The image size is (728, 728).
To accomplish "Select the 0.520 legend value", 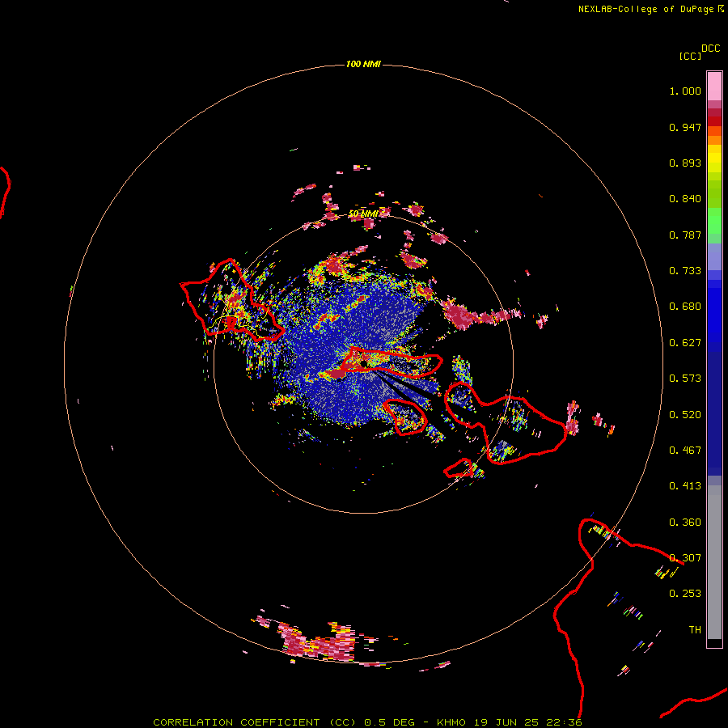I will (685, 415).
